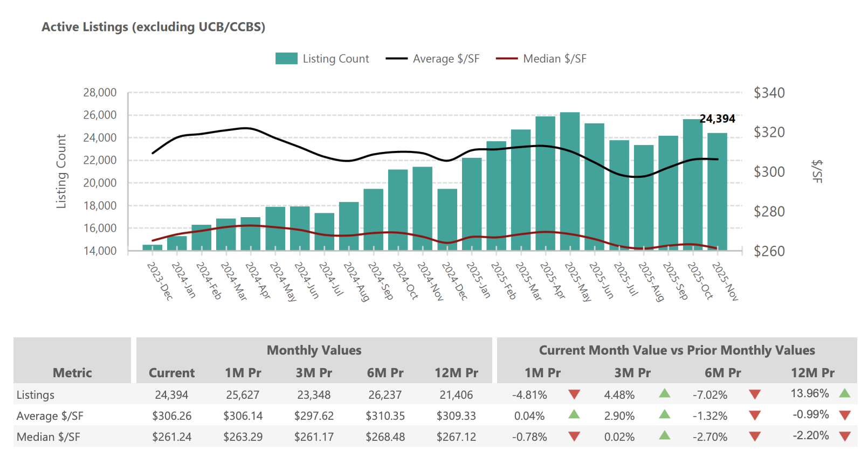Click the Metric column header
This screenshot has height=457, width=868.
(72, 373)
